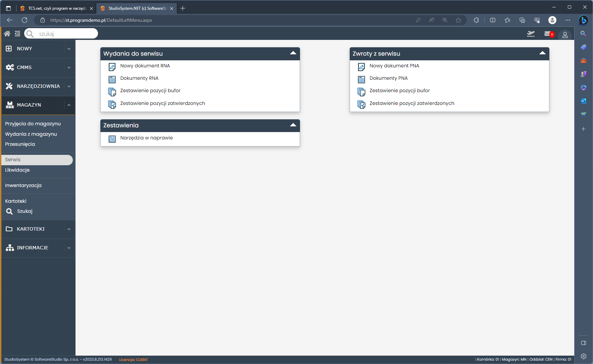Open the mail messages icon with badge
The width and height of the screenshot is (593, 364).
point(548,34)
